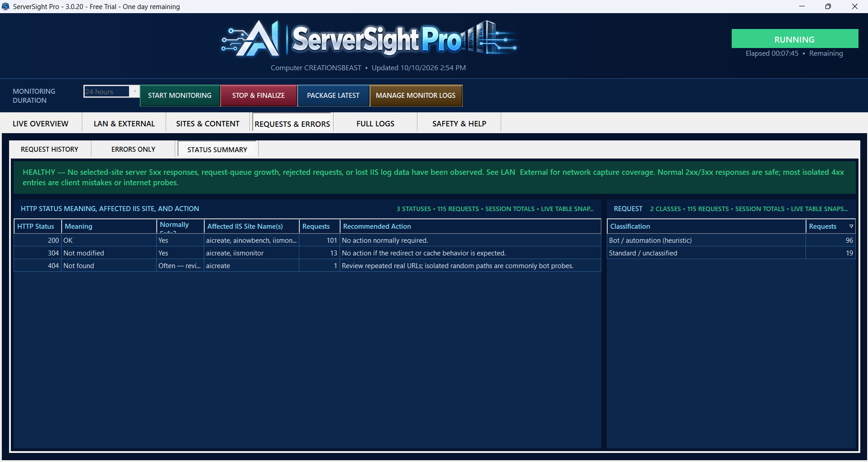
Task: Open Manage Monitor Logs
Action: click(x=416, y=96)
